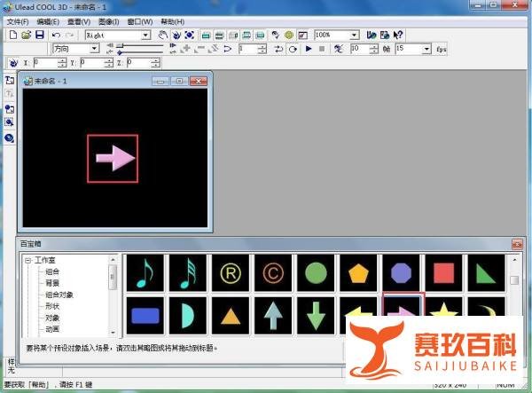Toggle the standard toolbar display icon

coord(206,35)
